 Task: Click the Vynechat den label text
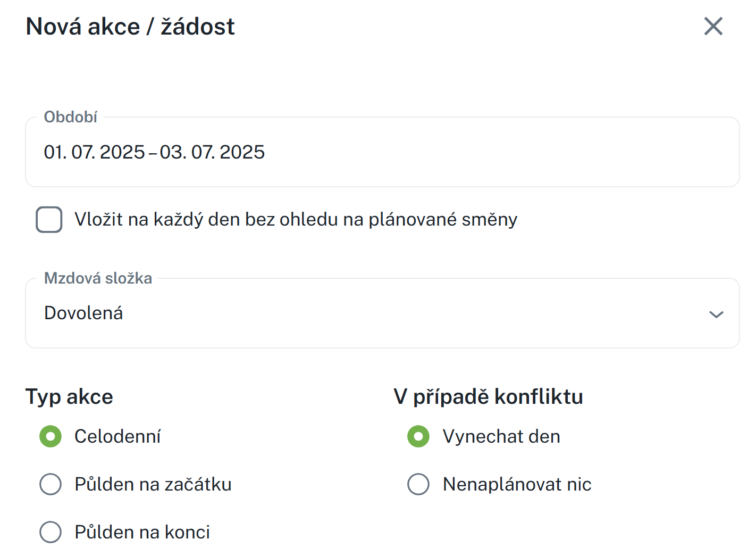pos(501,437)
